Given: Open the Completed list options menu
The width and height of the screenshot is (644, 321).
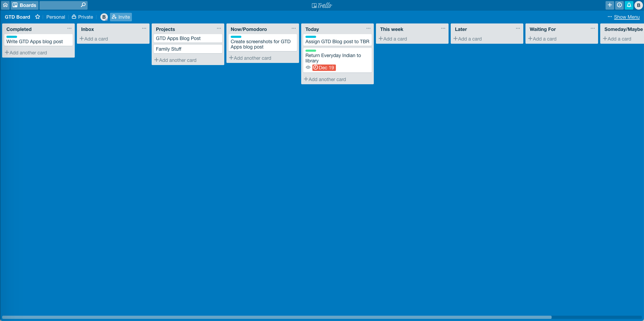Looking at the screenshot, I should (69, 29).
